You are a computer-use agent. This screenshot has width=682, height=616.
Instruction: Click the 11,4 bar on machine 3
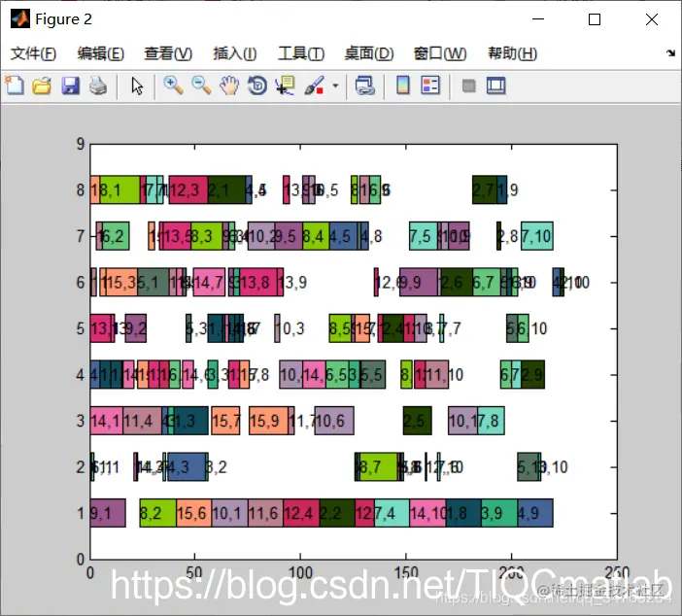pos(142,421)
